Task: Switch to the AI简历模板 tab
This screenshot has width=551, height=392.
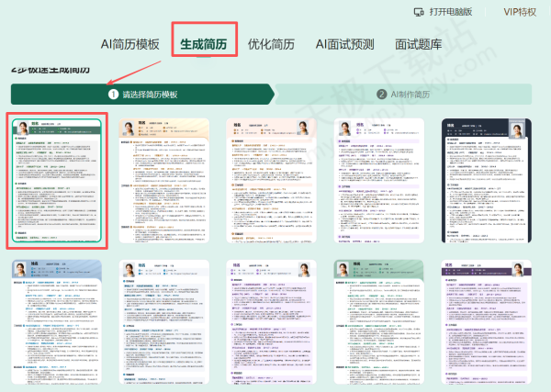Action: 129,43
